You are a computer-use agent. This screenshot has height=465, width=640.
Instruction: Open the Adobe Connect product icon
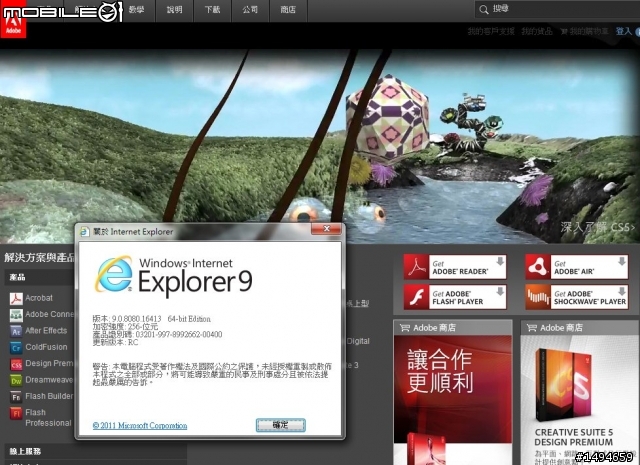pos(16,315)
